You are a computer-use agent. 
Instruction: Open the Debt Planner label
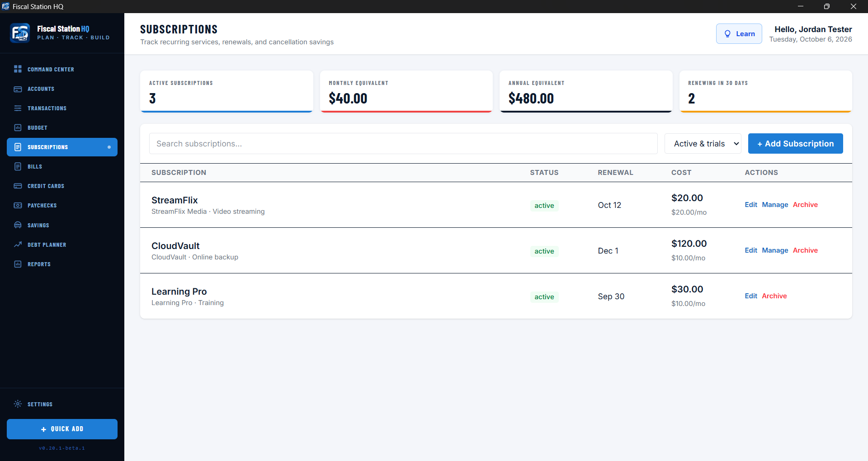point(47,245)
